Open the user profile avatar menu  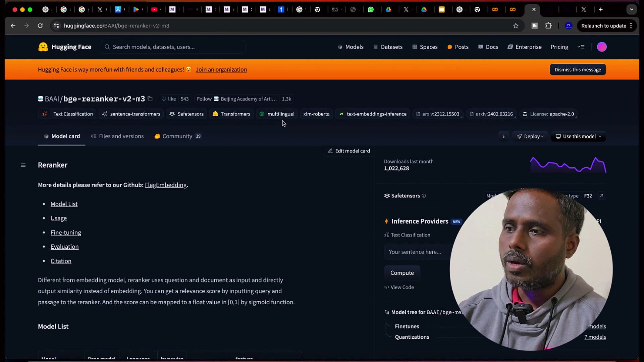(602, 47)
